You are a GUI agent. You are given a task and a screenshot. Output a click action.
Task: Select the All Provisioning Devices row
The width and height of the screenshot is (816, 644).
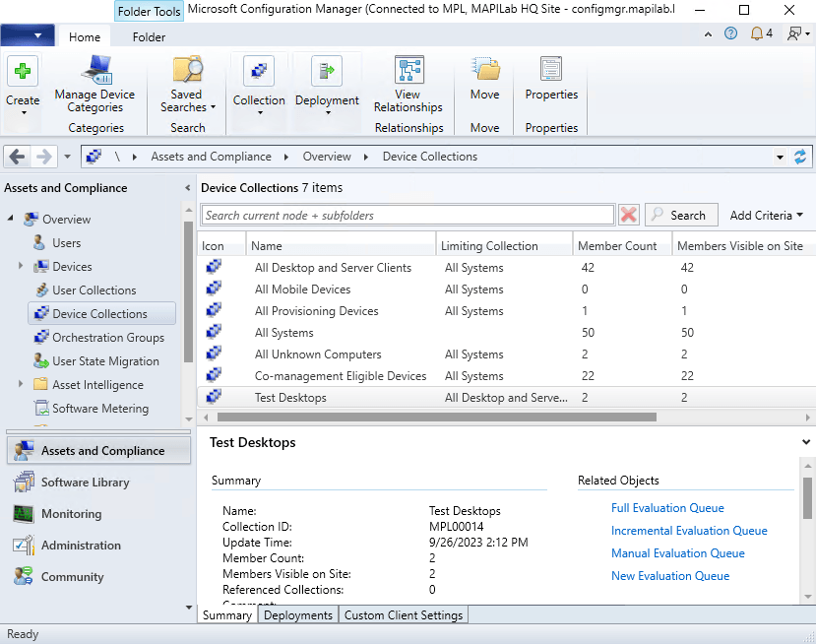point(506,310)
